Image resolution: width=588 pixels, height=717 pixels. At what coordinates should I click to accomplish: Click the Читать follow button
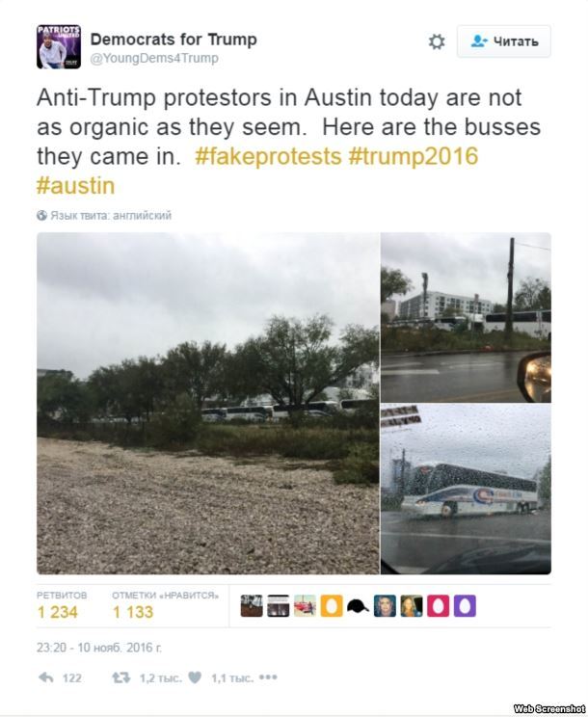pyautogui.click(x=504, y=41)
